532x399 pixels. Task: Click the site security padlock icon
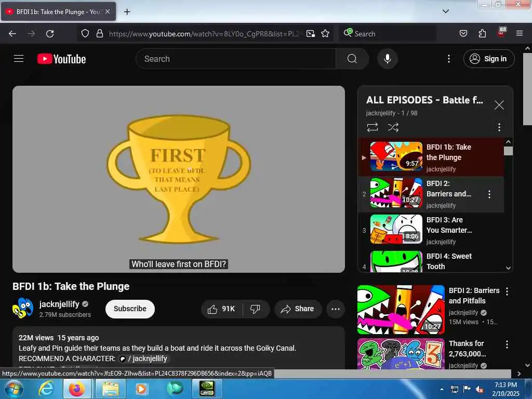pyautogui.click(x=99, y=33)
